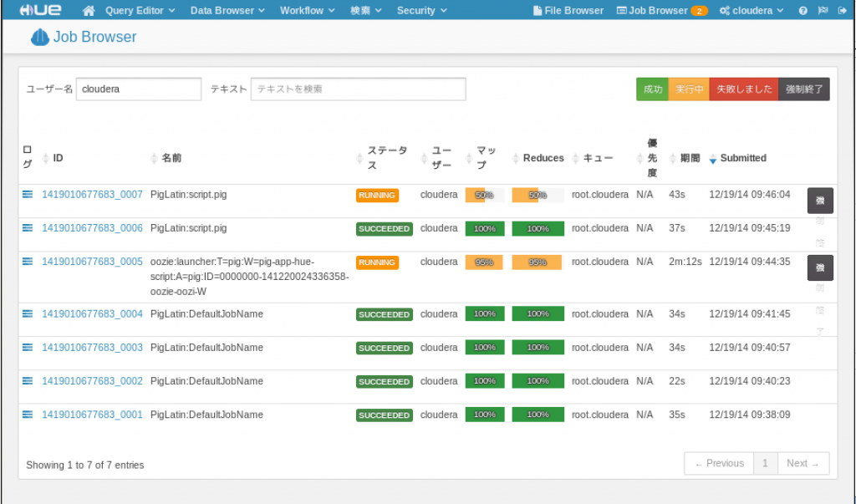Image resolution: width=856 pixels, height=504 pixels.
Task: Toggle the 失敗しました status filter
Action: (x=744, y=89)
